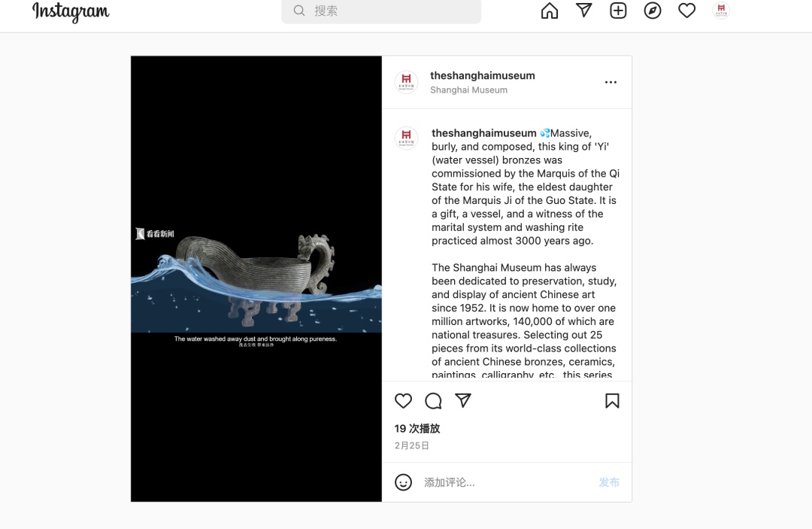Click the add comment text field
812x529 pixels.
(507, 482)
